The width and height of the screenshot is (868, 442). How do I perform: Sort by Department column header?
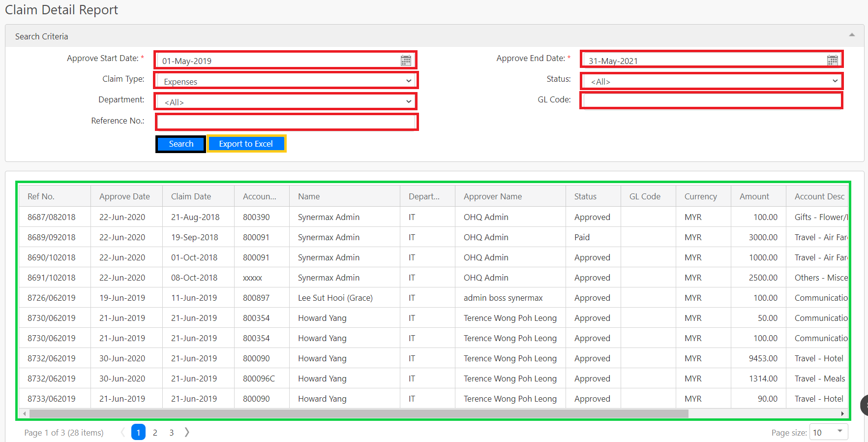point(427,196)
